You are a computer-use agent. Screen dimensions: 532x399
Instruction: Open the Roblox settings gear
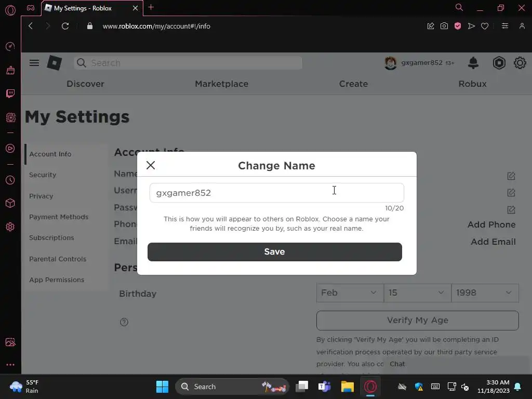click(520, 63)
